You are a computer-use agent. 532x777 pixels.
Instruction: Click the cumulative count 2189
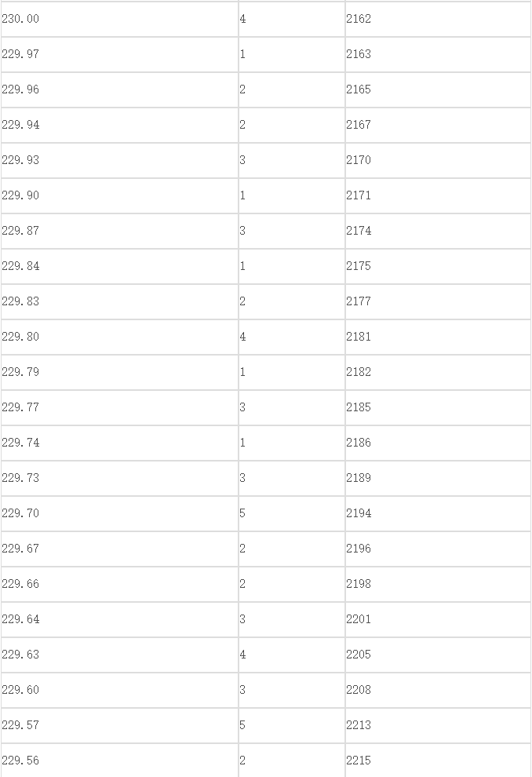point(438,478)
